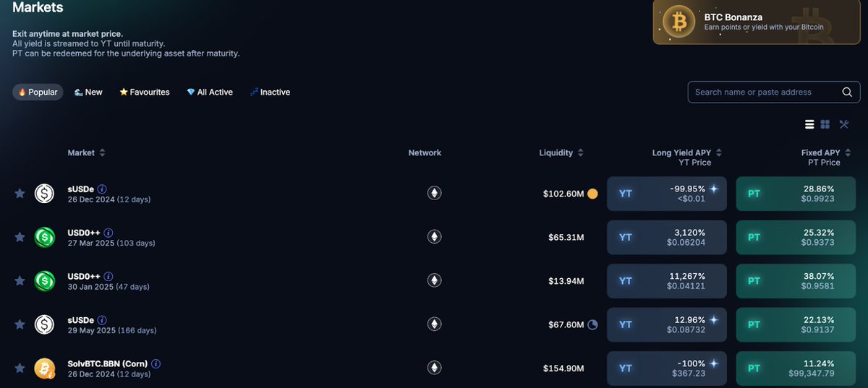Toggle favourite star for SolvBTC.BBN (Corn)
Screen dimensions: 868x388
point(20,368)
